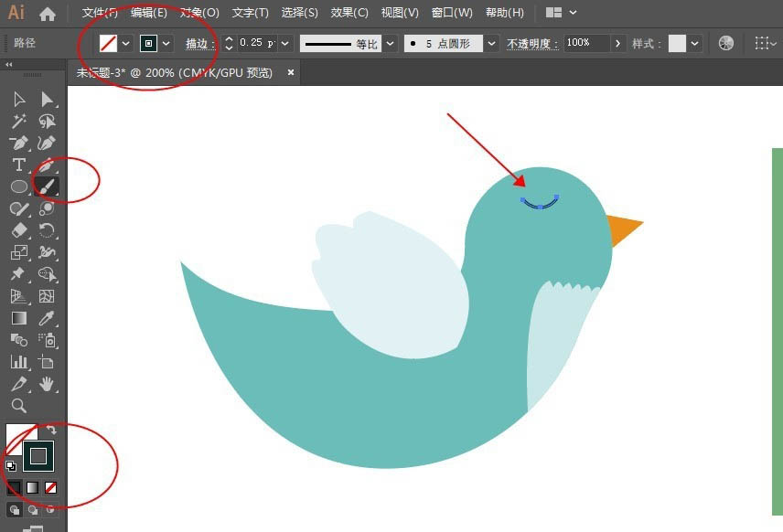Open graphic style dropdown

click(694, 43)
